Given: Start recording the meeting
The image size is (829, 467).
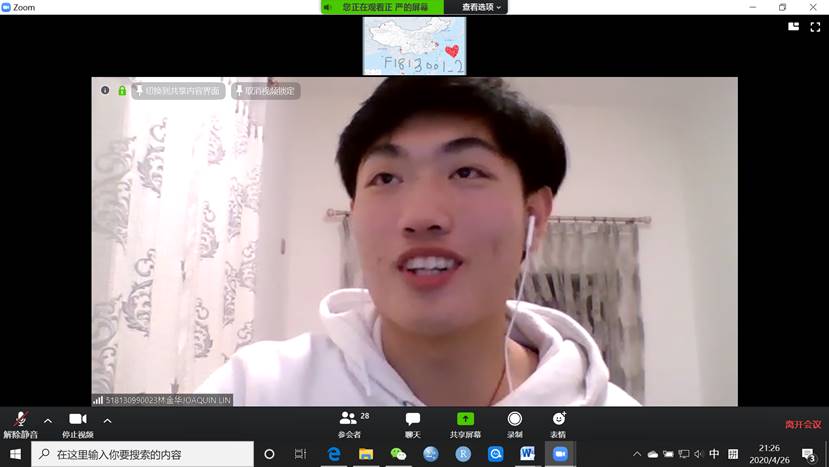Looking at the screenshot, I should [514, 423].
